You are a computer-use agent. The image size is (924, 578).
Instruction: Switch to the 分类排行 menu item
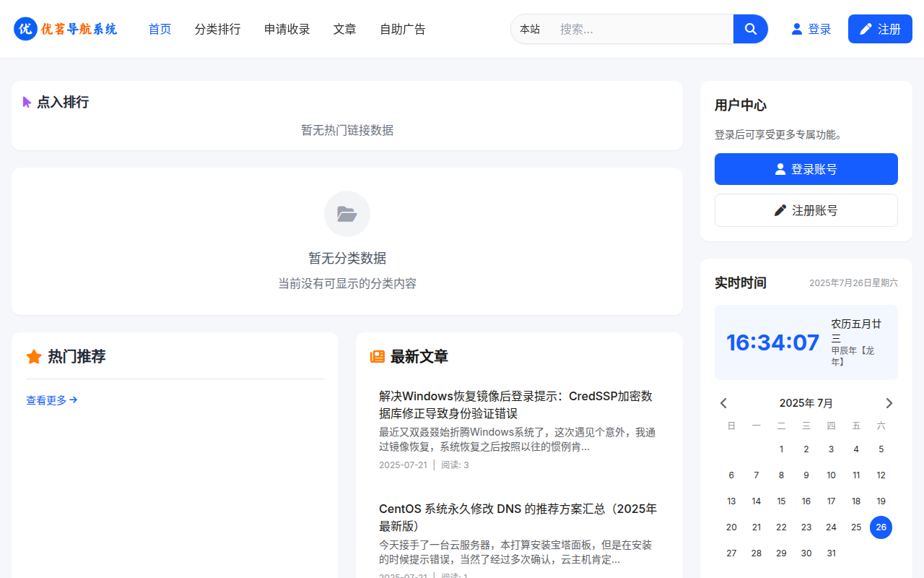point(217,29)
